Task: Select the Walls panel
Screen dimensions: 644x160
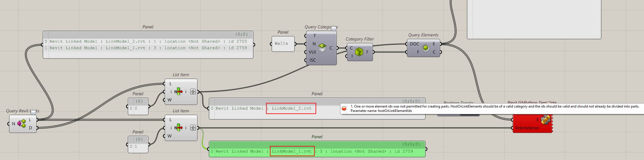Action: (283, 44)
